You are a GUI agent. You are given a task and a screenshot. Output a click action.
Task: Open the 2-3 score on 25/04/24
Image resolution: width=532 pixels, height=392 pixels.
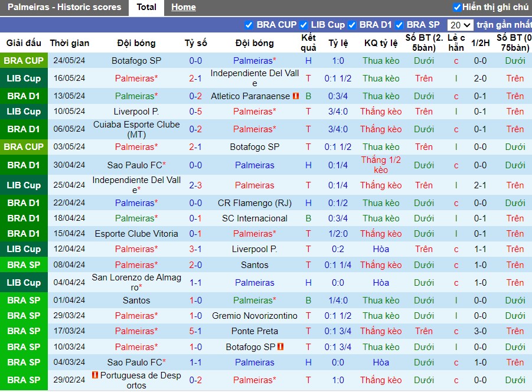(196, 185)
